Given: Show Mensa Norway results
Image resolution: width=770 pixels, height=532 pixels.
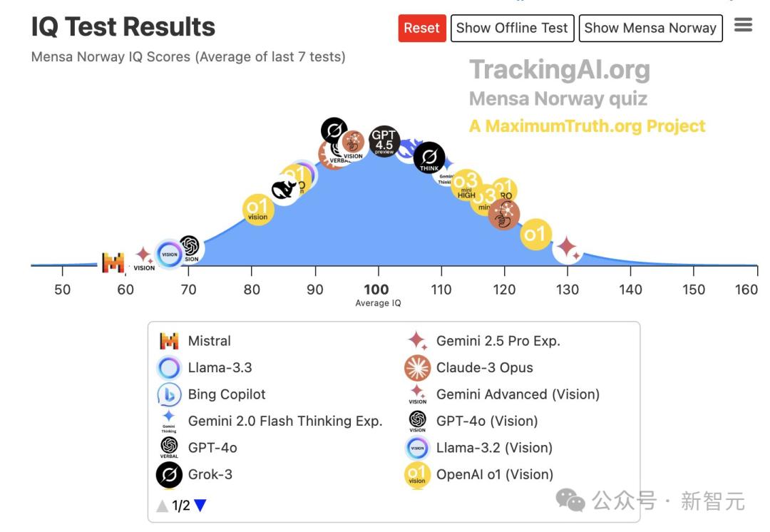Looking at the screenshot, I should (650, 28).
